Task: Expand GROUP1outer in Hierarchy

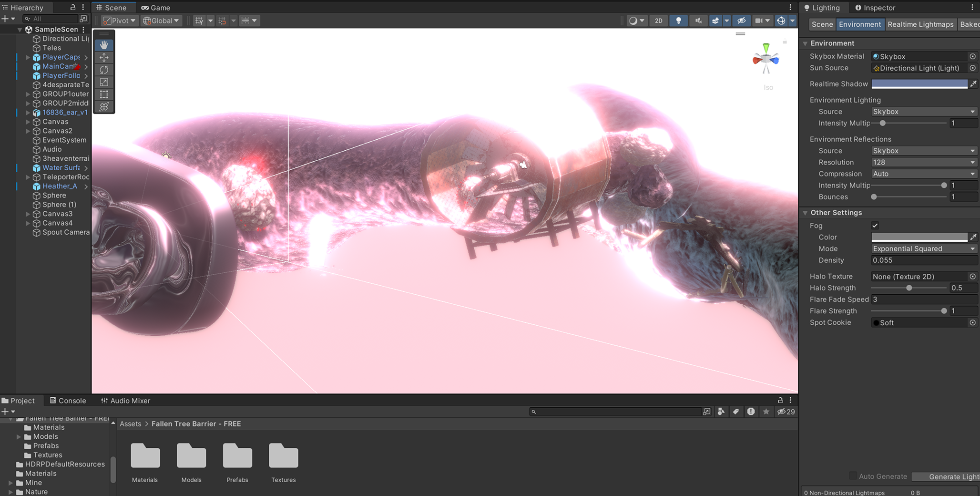Action: click(28, 94)
